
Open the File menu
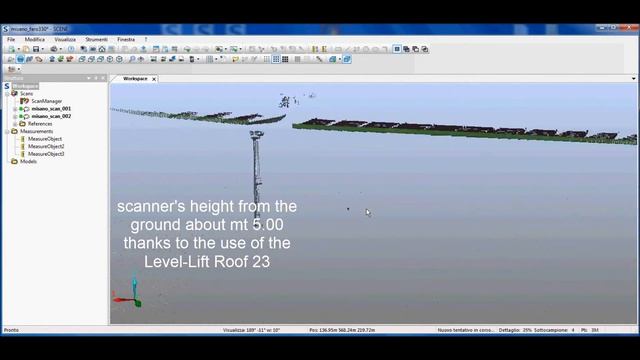11,40
